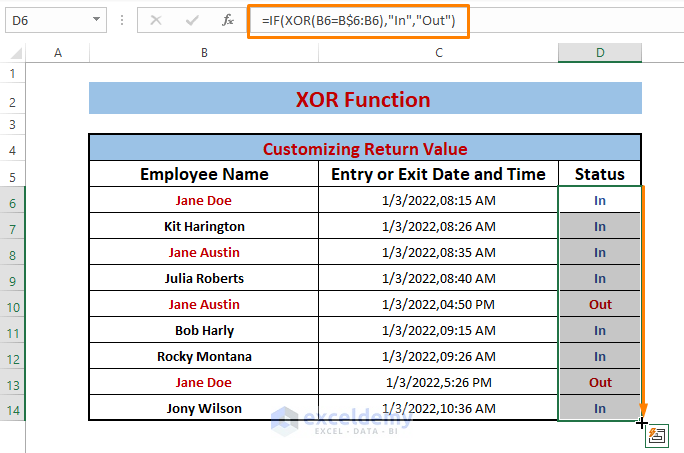684x453 pixels.
Task: Select the Julia Roberts cell
Action: [204, 278]
